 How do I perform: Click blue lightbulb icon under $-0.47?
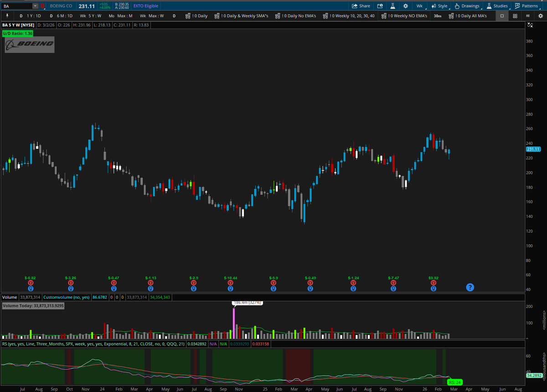pos(114,288)
